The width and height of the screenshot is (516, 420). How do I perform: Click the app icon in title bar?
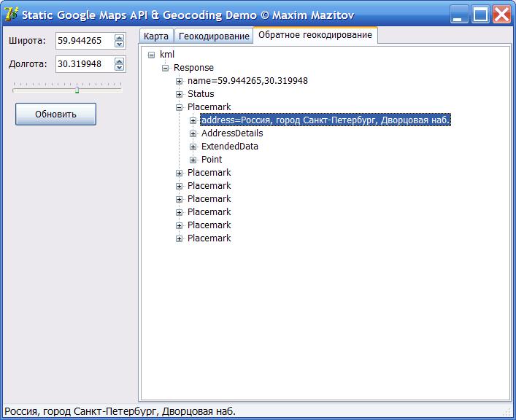[11, 15]
